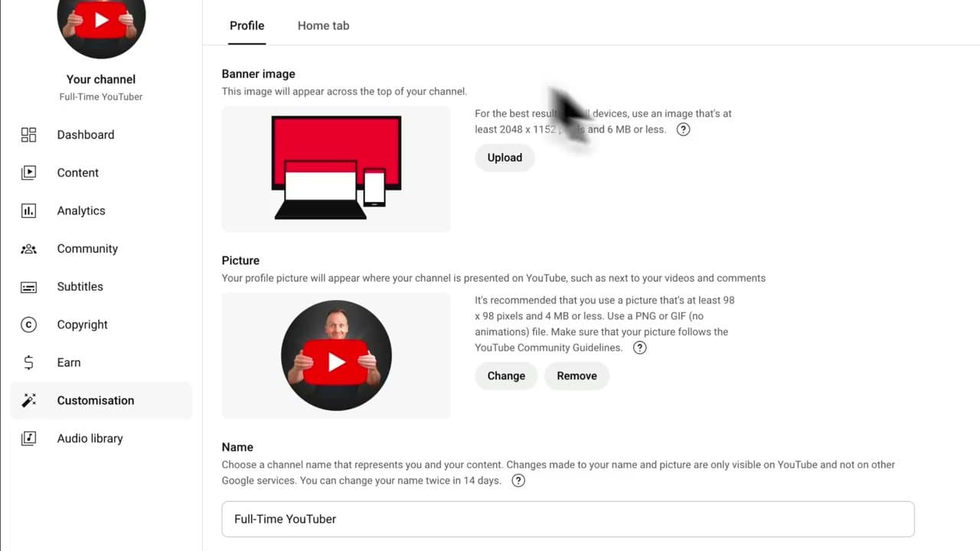The height and width of the screenshot is (551, 980).
Task: Open the Audio library
Action: click(x=90, y=438)
